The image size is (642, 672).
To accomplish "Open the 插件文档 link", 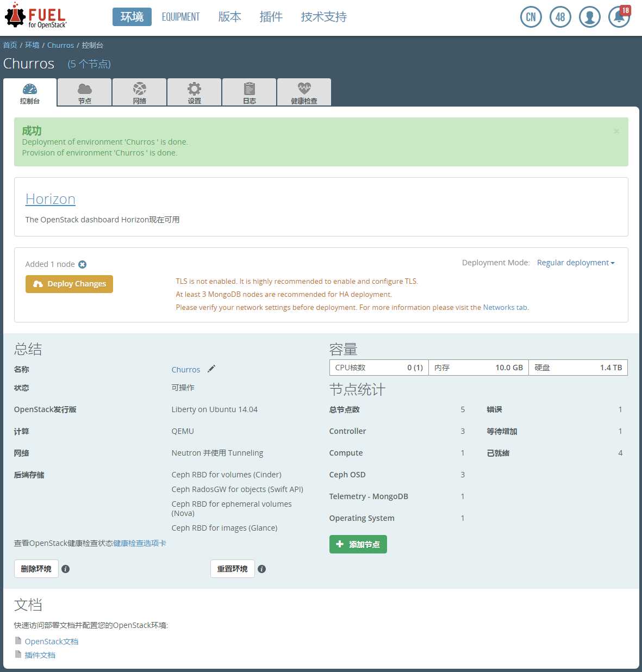I will pyautogui.click(x=40, y=655).
